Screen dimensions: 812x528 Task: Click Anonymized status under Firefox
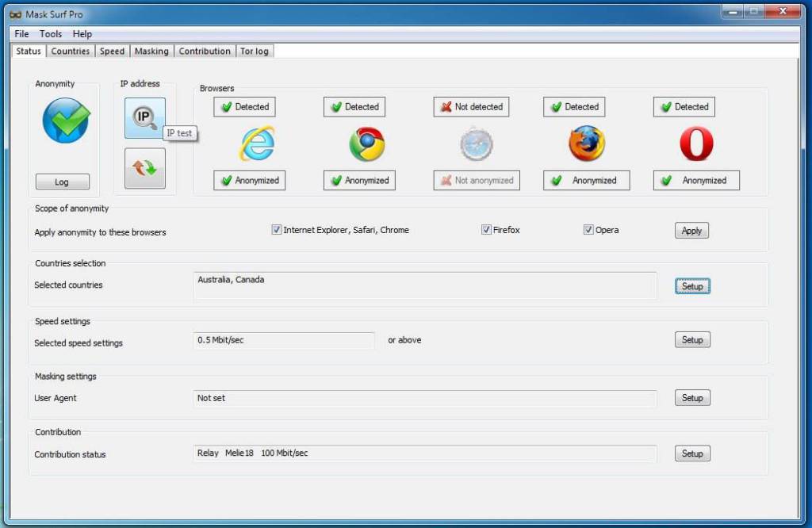pyautogui.click(x=587, y=180)
